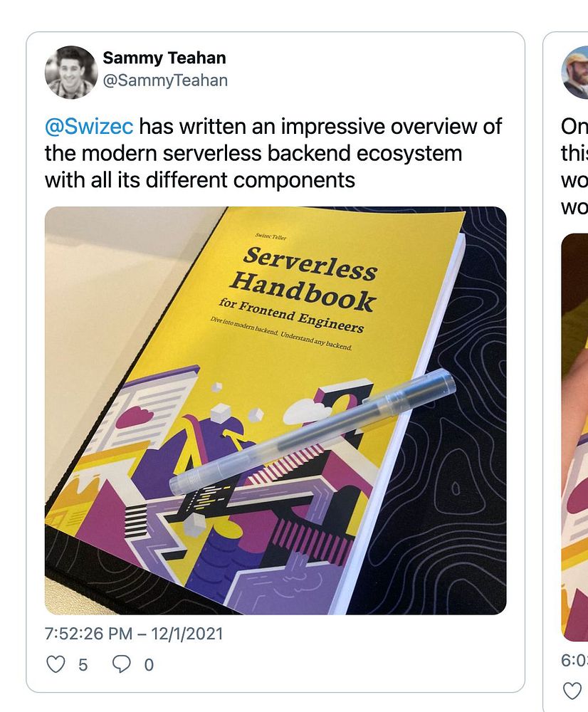Click the @SammyTeahan handle
The image size is (588, 712).
pos(165,80)
